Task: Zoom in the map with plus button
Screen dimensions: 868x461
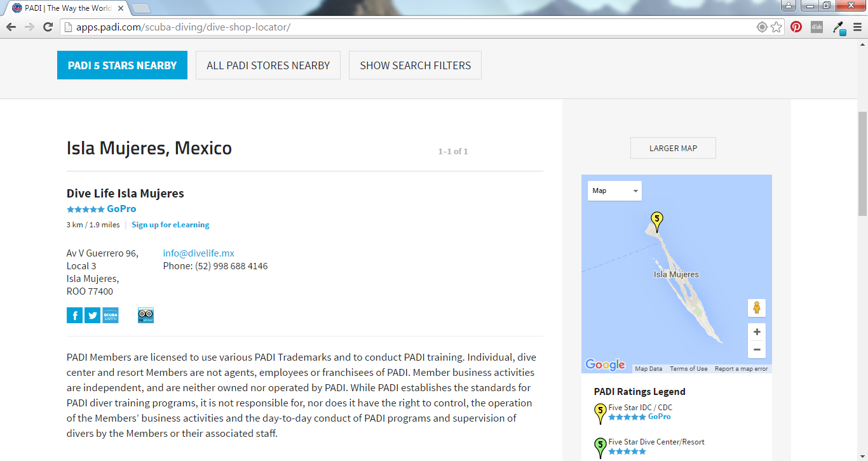Action: [x=757, y=332]
